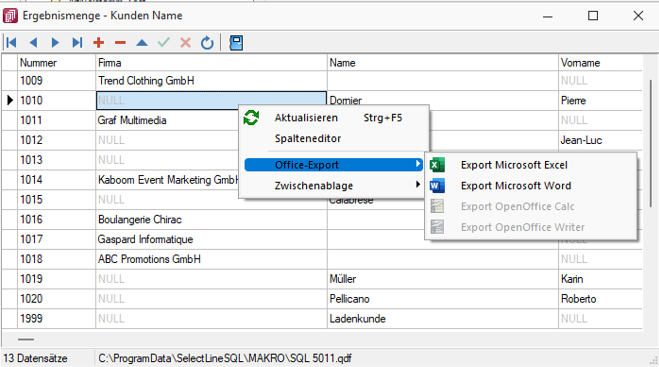The height and width of the screenshot is (367, 659).
Task: Jump to the first record in the navigator
Action: tap(11, 42)
